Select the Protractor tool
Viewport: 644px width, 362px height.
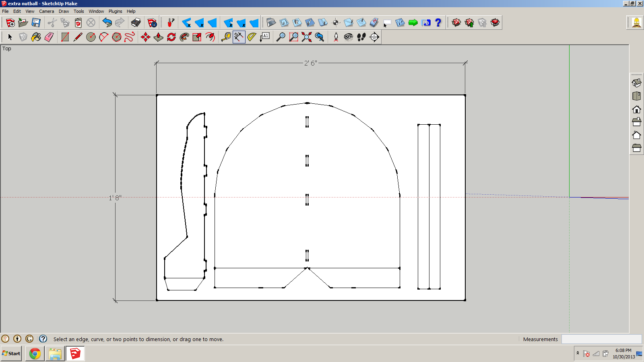point(252,37)
